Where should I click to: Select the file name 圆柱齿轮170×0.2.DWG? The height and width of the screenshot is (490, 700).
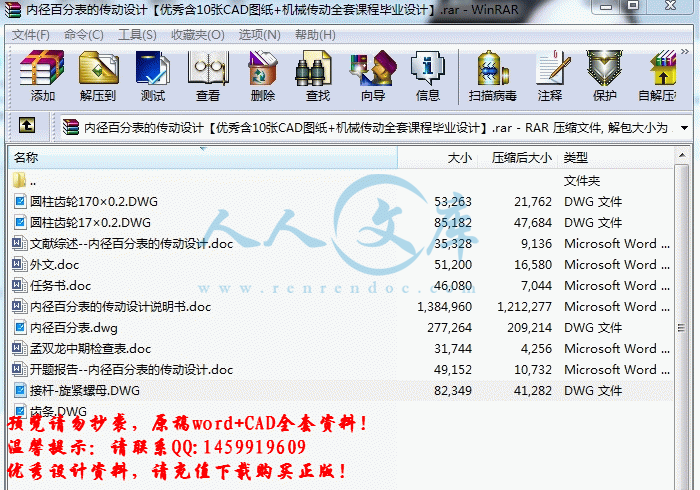pyautogui.click(x=94, y=202)
